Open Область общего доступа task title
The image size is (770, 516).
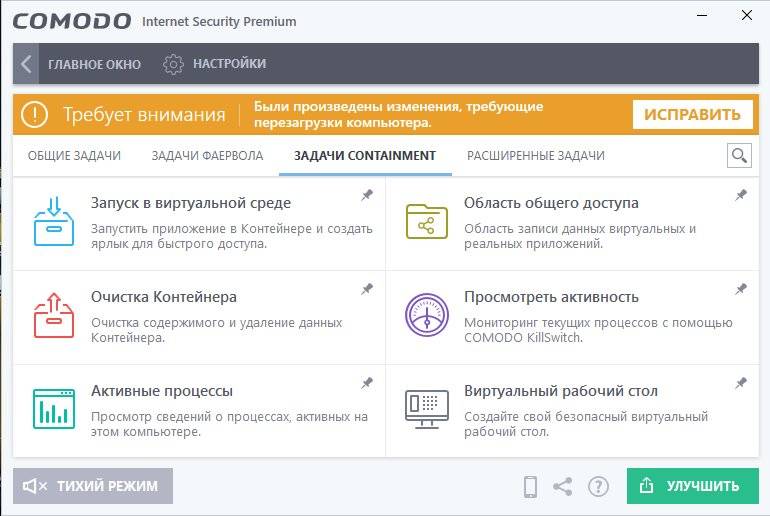click(x=551, y=203)
